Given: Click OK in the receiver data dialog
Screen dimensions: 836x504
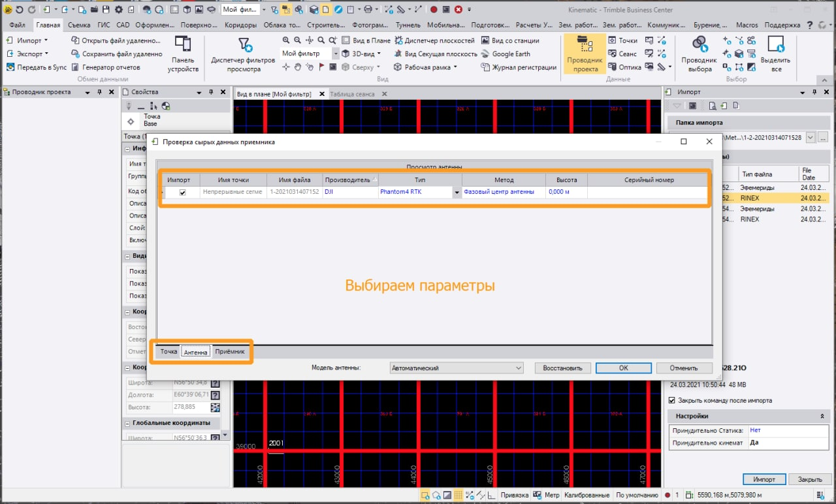Looking at the screenshot, I should pos(624,368).
